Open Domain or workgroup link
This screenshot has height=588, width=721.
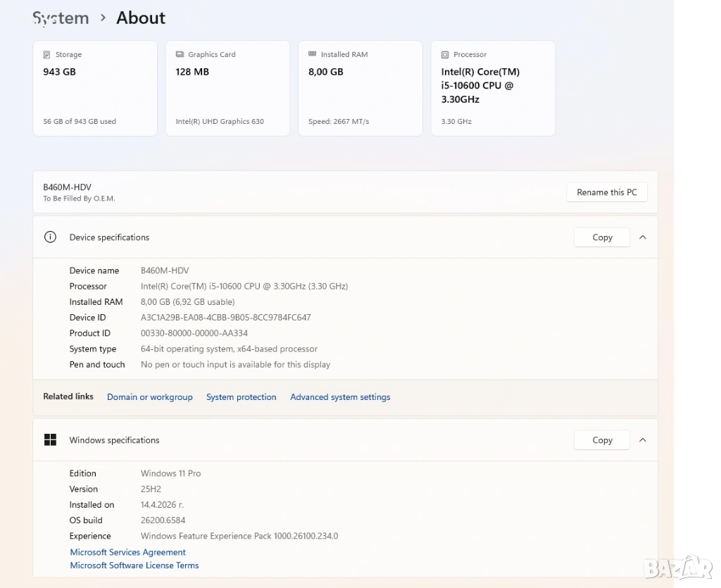point(149,397)
